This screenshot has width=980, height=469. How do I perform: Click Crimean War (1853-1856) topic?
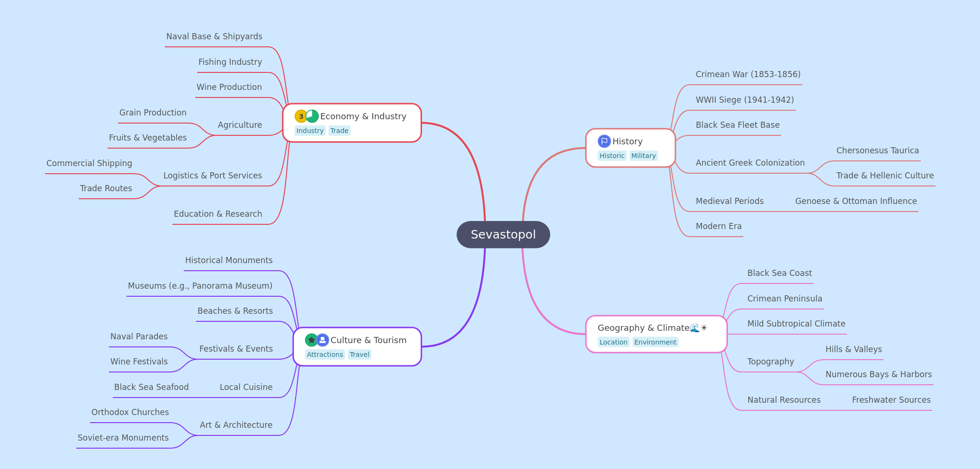pyautogui.click(x=748, y=74)
